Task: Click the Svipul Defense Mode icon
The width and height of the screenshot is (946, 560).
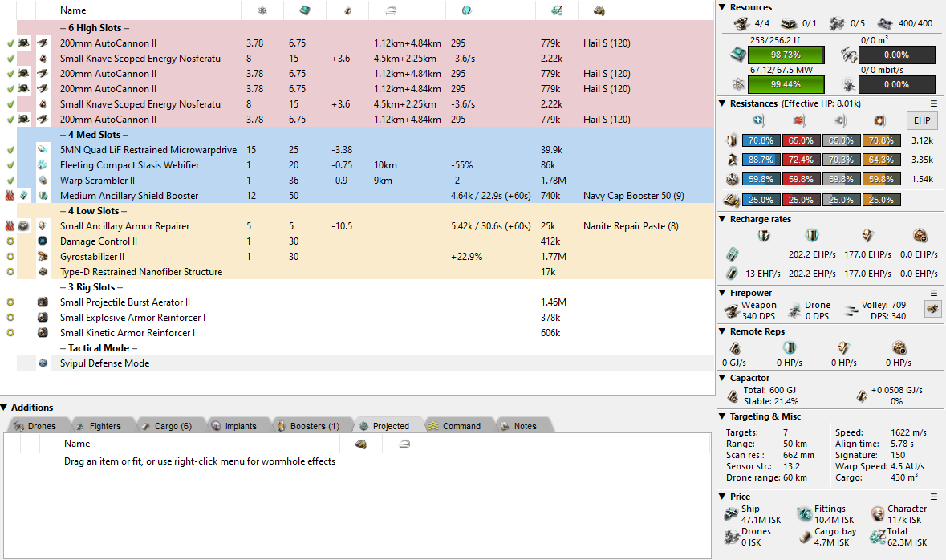Action: pos(43,363)
